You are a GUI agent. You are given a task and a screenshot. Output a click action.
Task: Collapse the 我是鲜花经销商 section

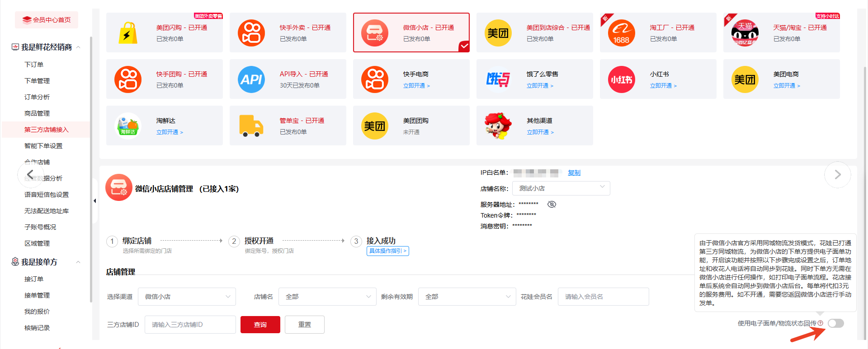pyautogui.click(x=78, y=47)
